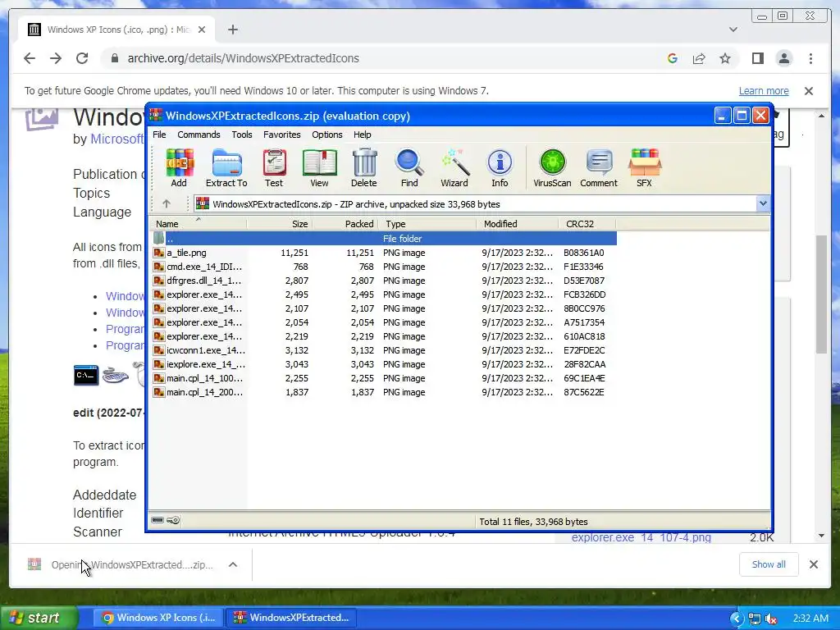The image size is (840, 630).
Task: Dismiss the Chrome update notification bar
Action: click(x=809, y=91)
